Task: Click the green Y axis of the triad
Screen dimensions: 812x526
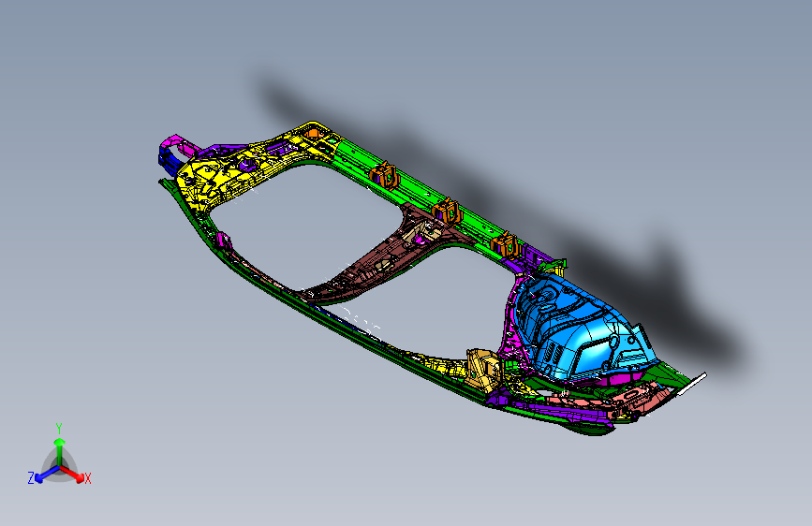Action: (x=60, y=451)
